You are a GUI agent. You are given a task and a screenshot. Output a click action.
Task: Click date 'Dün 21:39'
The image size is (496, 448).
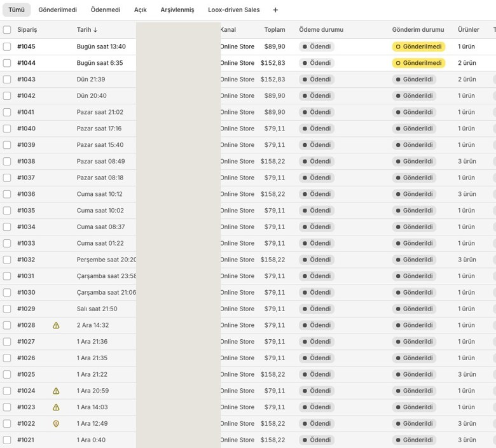click(x=91, y=80)
